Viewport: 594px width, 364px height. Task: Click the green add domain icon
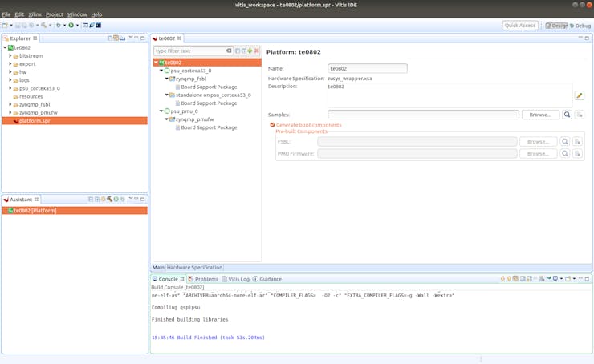pos(250,51)
